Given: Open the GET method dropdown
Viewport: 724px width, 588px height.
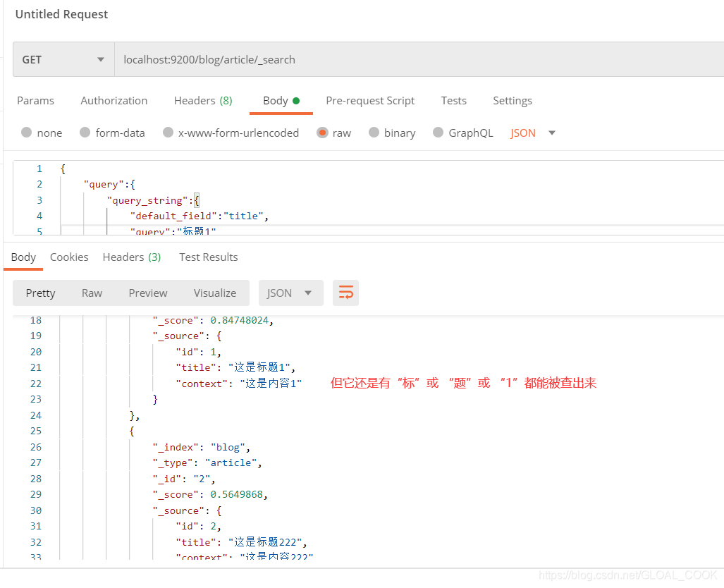Looking at the screenshot, I should point(63,60).
